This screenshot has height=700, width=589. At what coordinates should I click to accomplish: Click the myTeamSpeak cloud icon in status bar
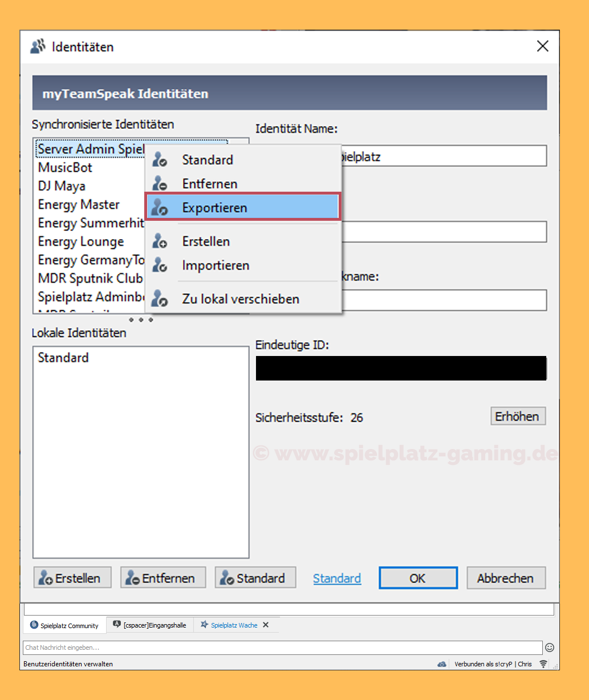pyautogui.click(x=442, y=664)
